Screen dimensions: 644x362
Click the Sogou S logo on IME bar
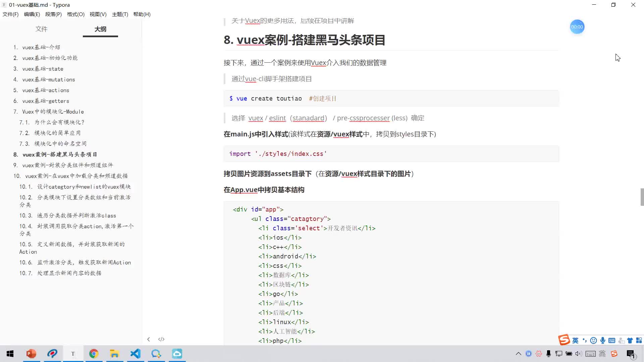[564, 340]
